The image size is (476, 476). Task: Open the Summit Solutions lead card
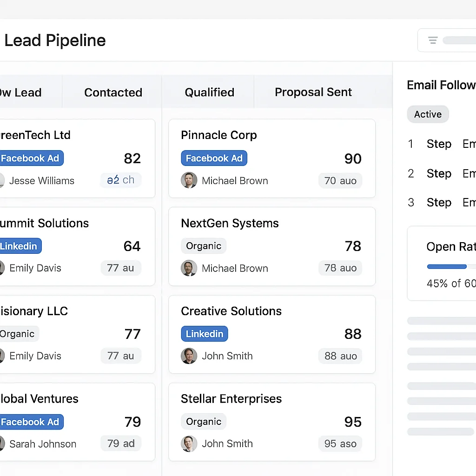click(x=78, y=246)
